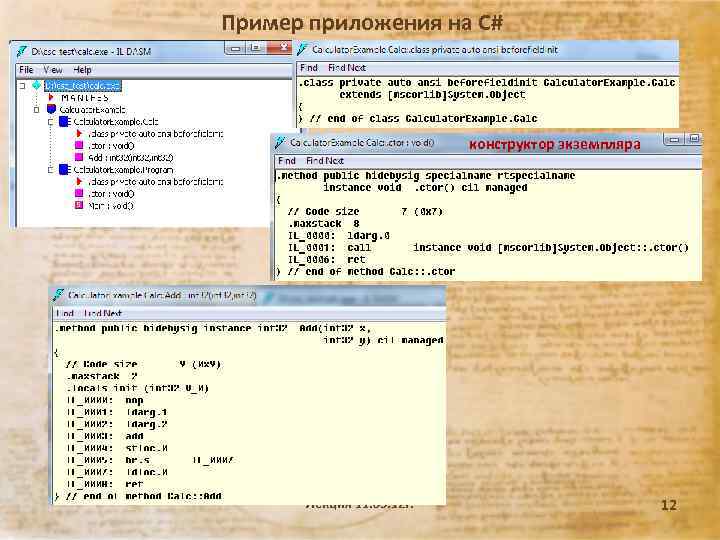720x540 pixels.
Task: Click the magenta icon of Calc .ctor method
Action: tap(79, 146)
